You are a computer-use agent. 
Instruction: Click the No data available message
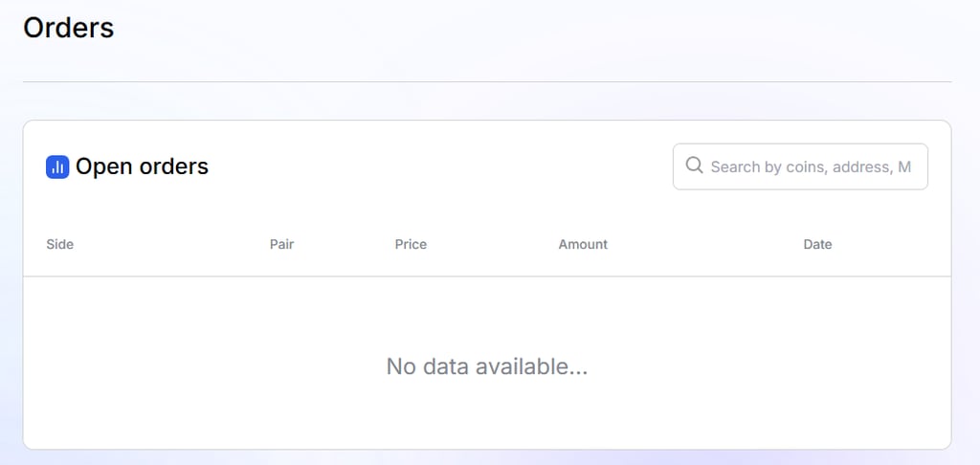pos(487,366)
